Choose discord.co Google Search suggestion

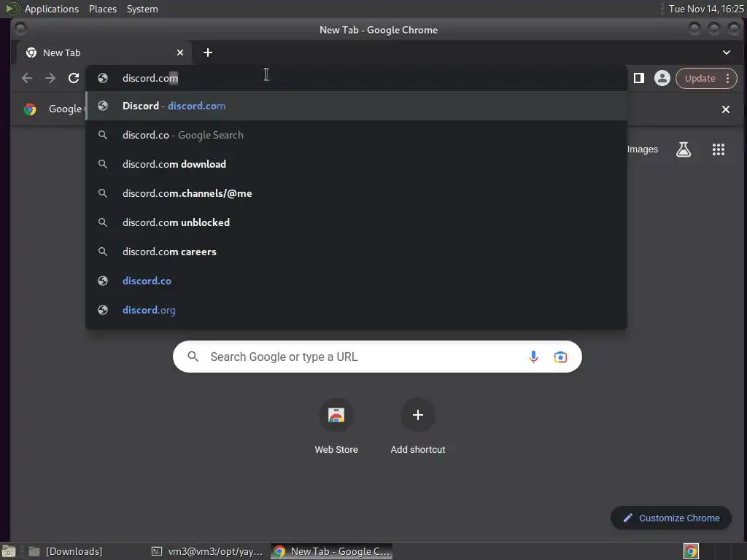click(x=356, y=135)
